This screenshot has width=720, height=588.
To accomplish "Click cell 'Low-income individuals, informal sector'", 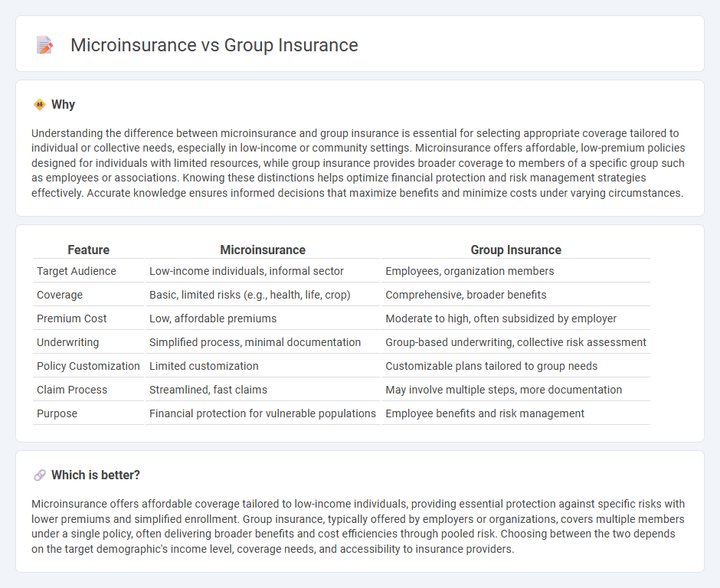I will click(x=263, y=271).
